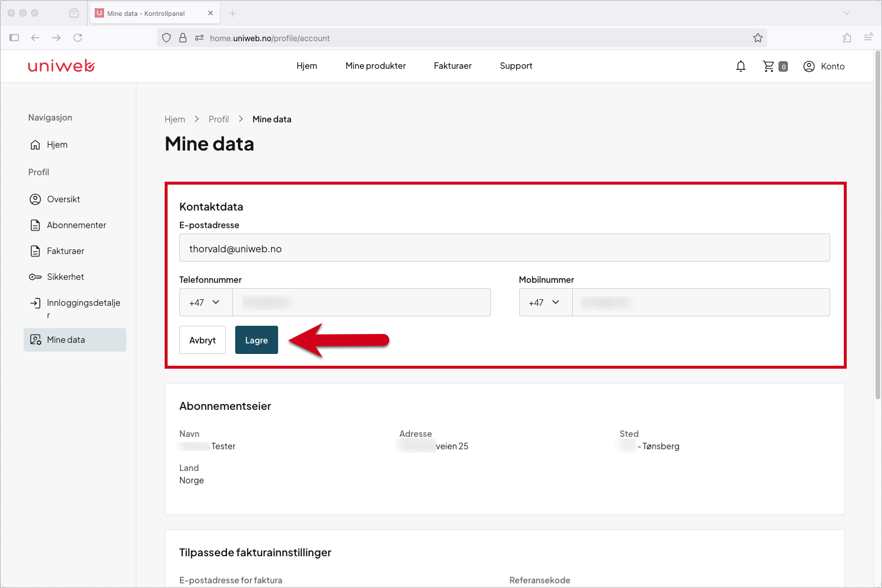Image resolution: width=882 pixels, height=588 pixels.
Task: Open Mine produkter menu
Action: coord(376,66)
